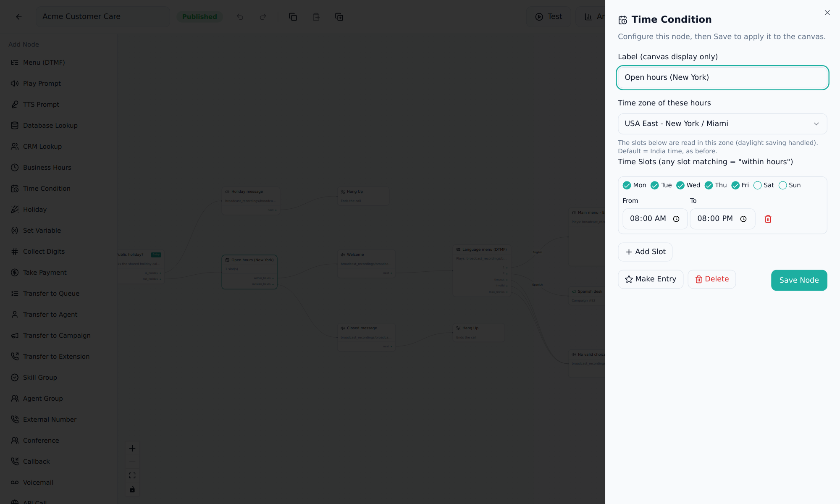Select the Welcome node on canvas
The width and height of the screenshot is (840, 504).
pos(366,264)
